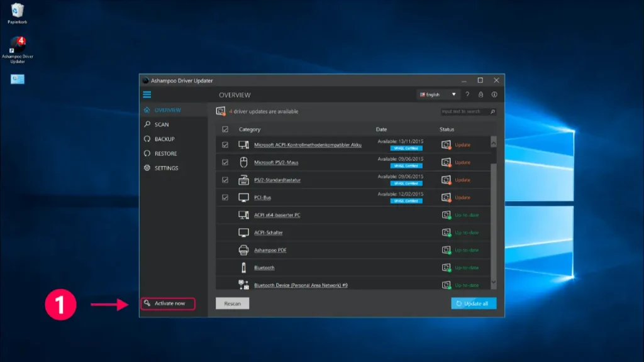Screen dimensions: 644x362
Task: Open the PS/2-Standardtastatur driver link
Action: coord(277,180)
